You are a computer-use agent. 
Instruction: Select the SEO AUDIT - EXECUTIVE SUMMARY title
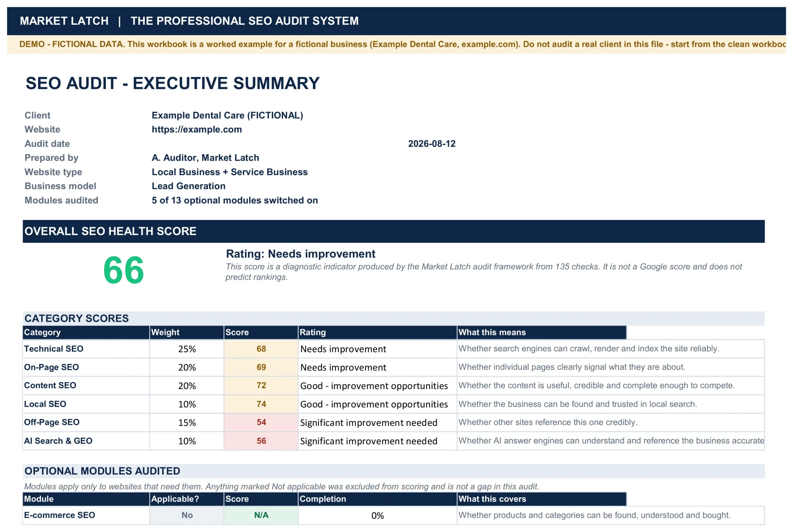173,84
